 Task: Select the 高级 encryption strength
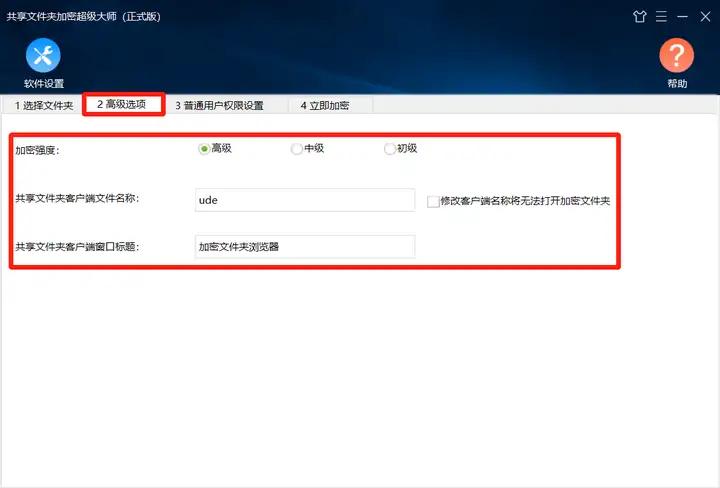[204, 149]
